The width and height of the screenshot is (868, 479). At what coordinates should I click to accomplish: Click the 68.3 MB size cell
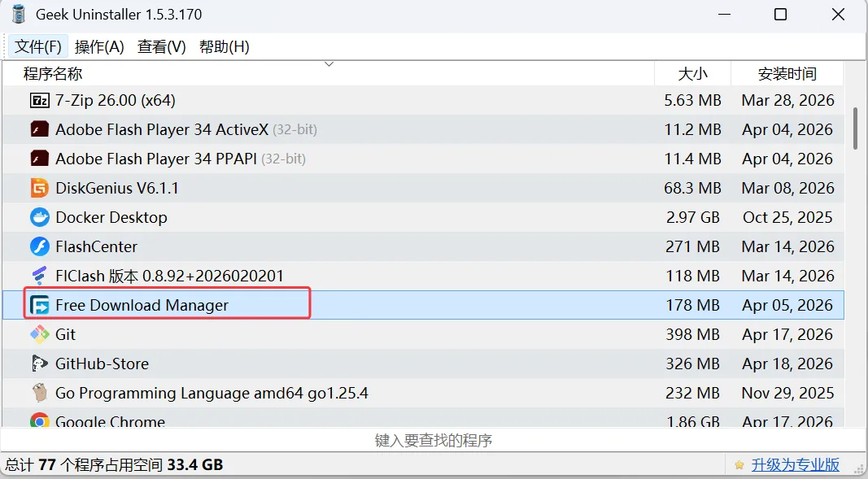(692, 188)
